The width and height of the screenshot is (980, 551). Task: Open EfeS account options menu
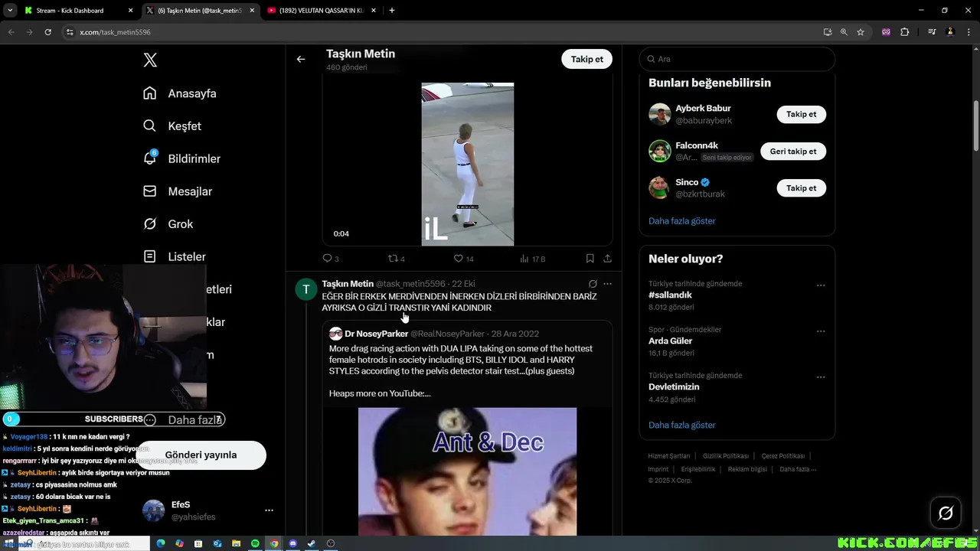[269, 510]
